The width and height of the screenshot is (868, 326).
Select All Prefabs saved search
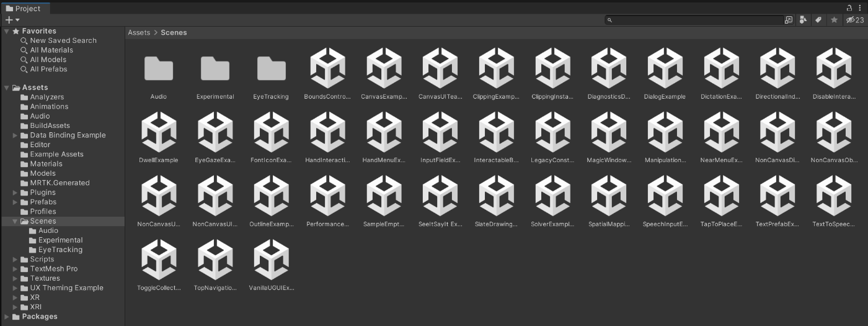[48, 69]
